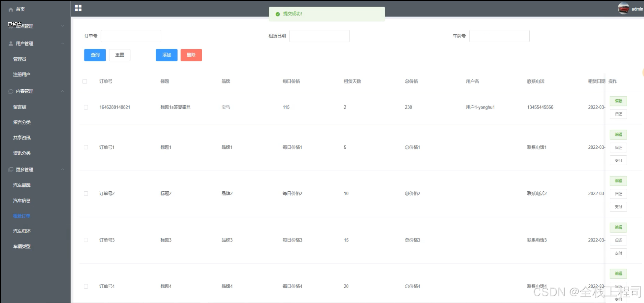Check the row for order 1646288148821
This screenshot has height=303, width=644.
[x=86, y=107]
